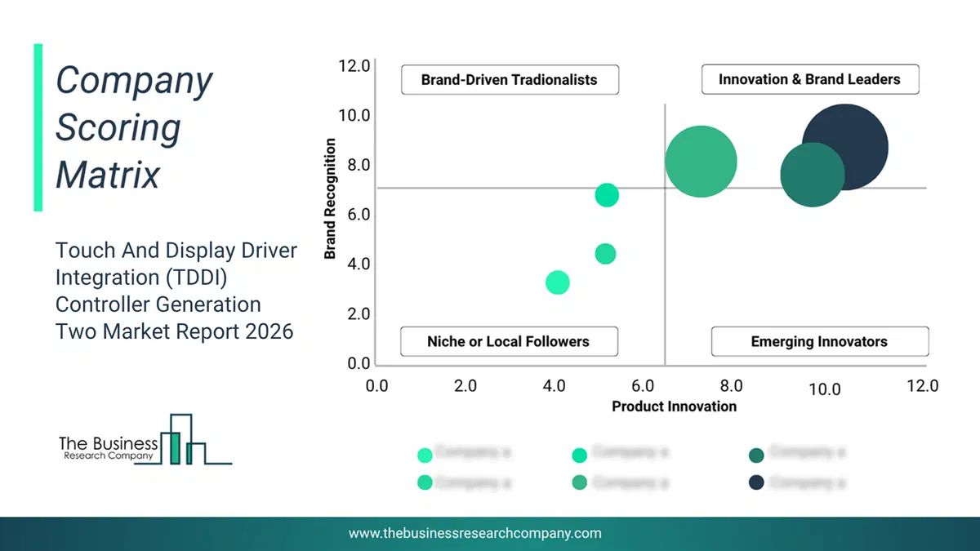Click the small bubble just below the horizontal divider
The height and width of the screenshot is (551, 980).
coord(607,195)
